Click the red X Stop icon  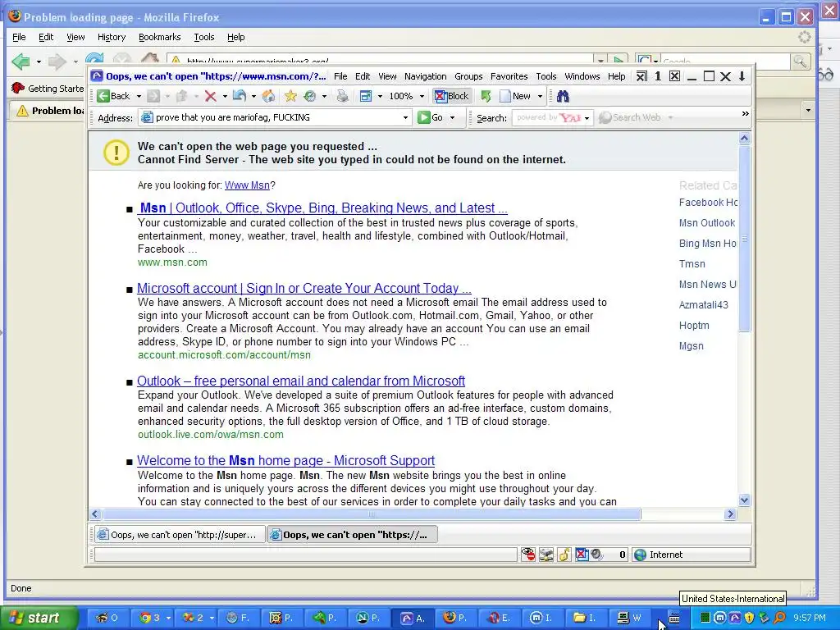click(211, 96)
